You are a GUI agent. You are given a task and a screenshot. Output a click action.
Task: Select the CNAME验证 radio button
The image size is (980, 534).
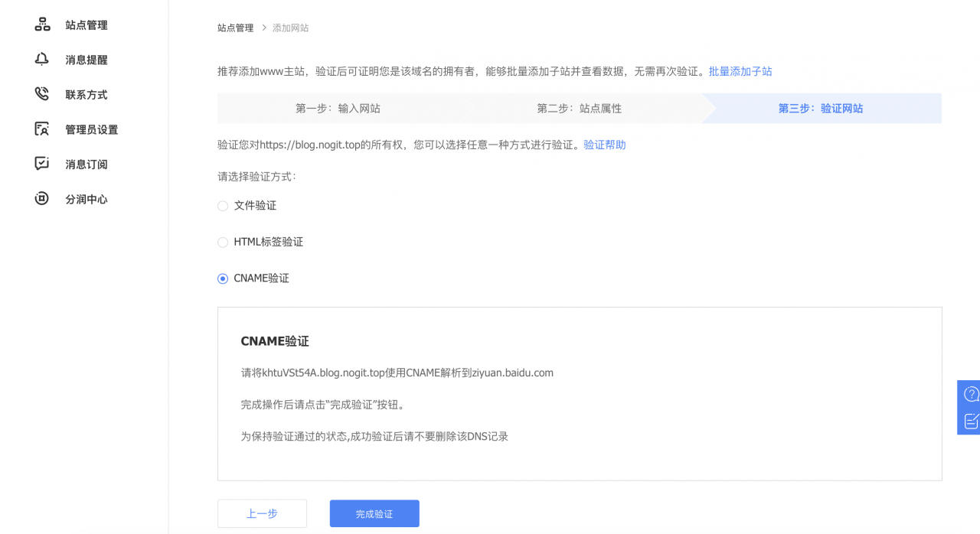222,278
